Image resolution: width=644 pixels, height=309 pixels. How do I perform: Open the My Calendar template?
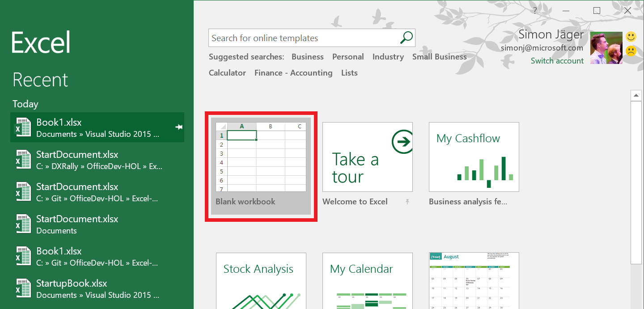click(368, 281)
